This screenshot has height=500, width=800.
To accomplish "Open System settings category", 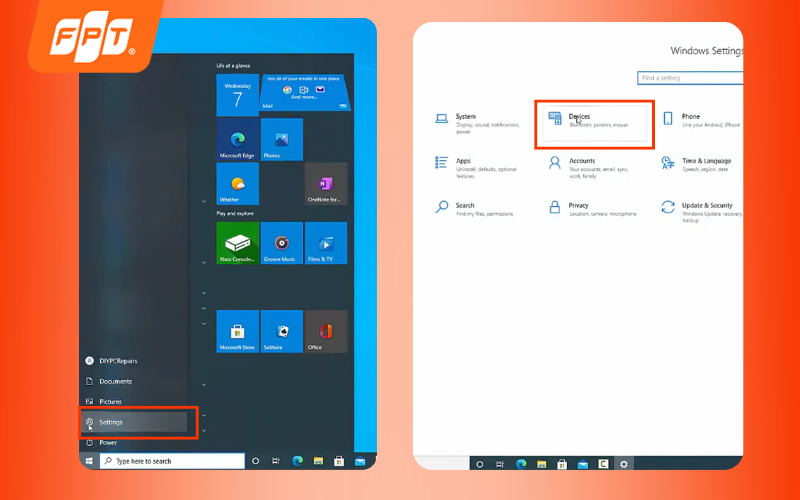I will click(478, 123).
